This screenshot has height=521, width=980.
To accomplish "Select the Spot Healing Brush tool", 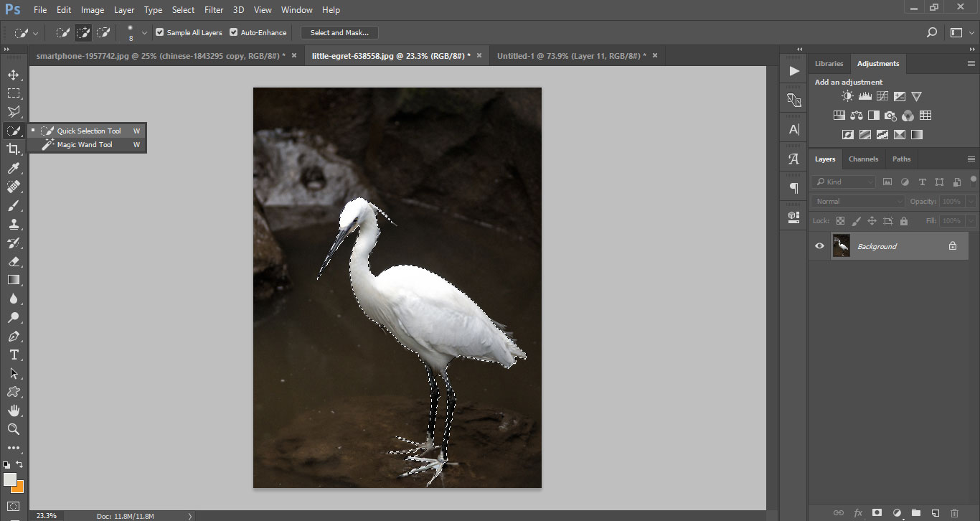I will point(13,187).
